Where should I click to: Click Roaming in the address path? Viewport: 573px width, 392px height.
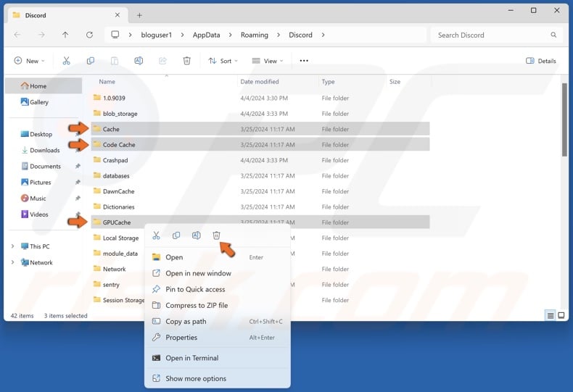tap(255, 35)
